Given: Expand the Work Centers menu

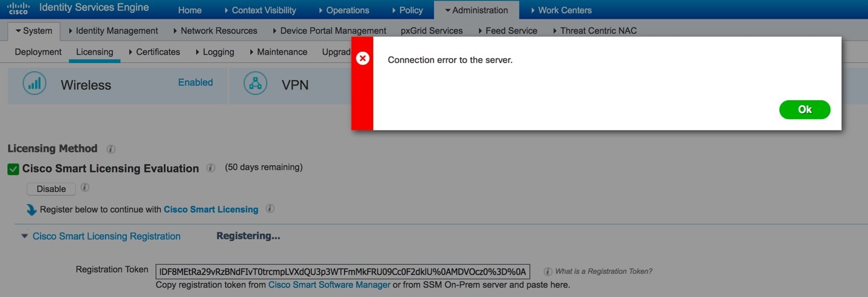Looking at the screenshot, I should coord(561,10).
